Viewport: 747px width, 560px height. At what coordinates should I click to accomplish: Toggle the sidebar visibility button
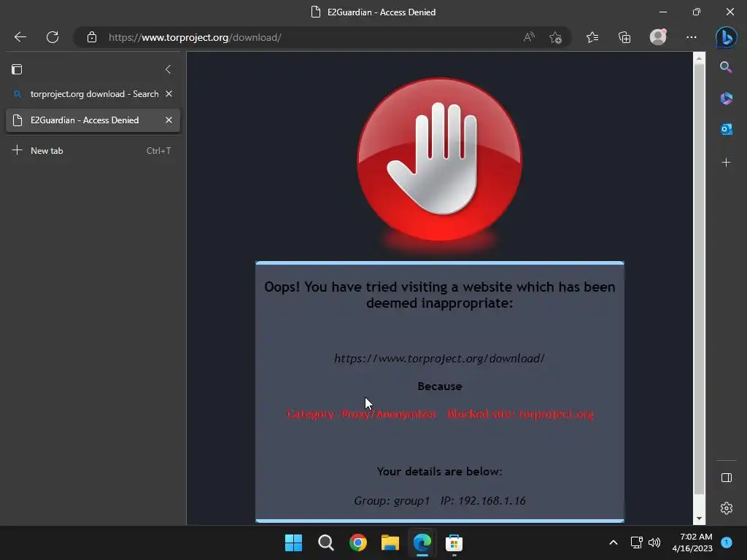point(726,478)
